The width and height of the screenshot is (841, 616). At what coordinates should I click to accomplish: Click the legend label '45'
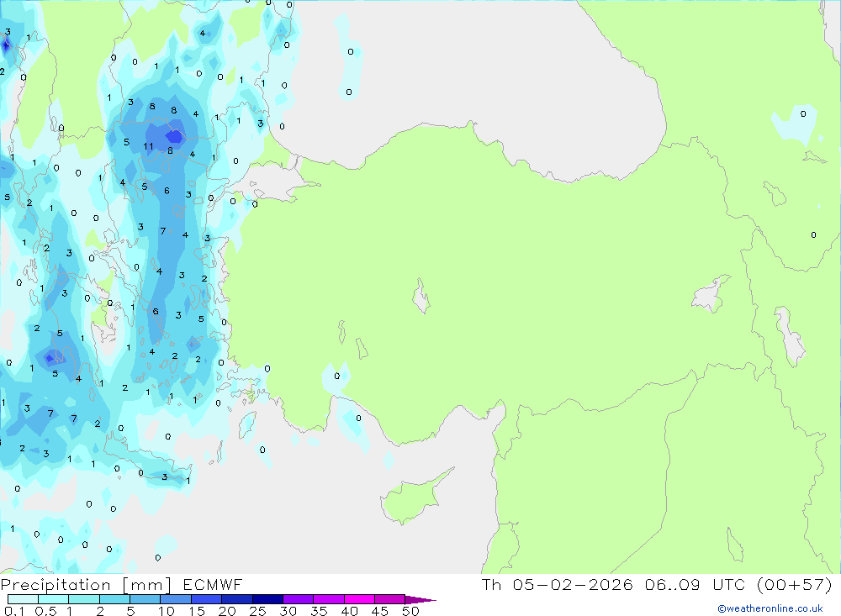[380, 611]
